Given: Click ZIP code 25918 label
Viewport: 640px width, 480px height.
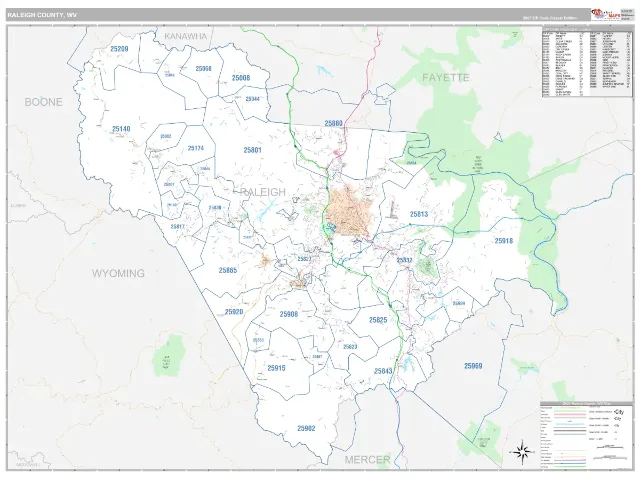Looking at the screenshot, I should [x=504, y=241].
